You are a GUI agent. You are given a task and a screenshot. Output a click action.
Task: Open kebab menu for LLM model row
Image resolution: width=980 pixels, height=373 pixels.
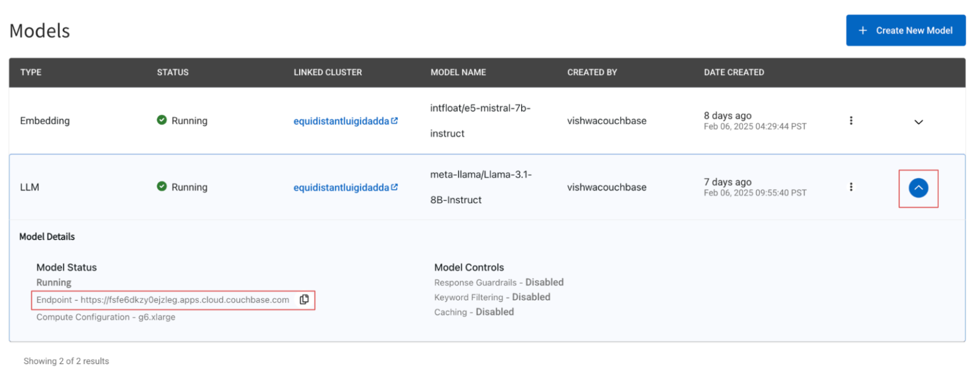coord(851,187)
